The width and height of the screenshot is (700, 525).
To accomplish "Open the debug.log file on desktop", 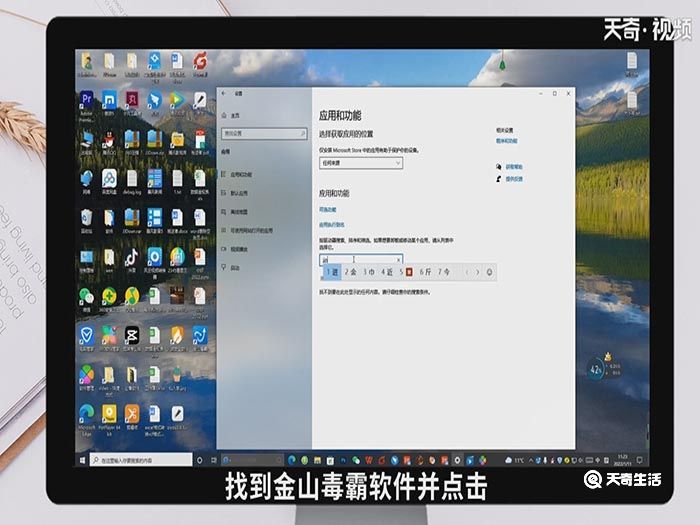I will pos(132,180).
